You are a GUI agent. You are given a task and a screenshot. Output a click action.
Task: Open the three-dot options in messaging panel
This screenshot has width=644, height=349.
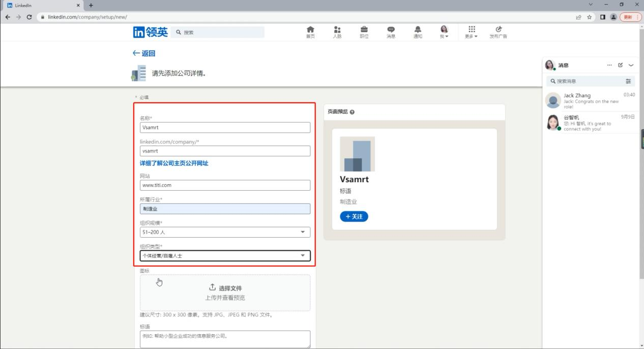tap(609, 65)
